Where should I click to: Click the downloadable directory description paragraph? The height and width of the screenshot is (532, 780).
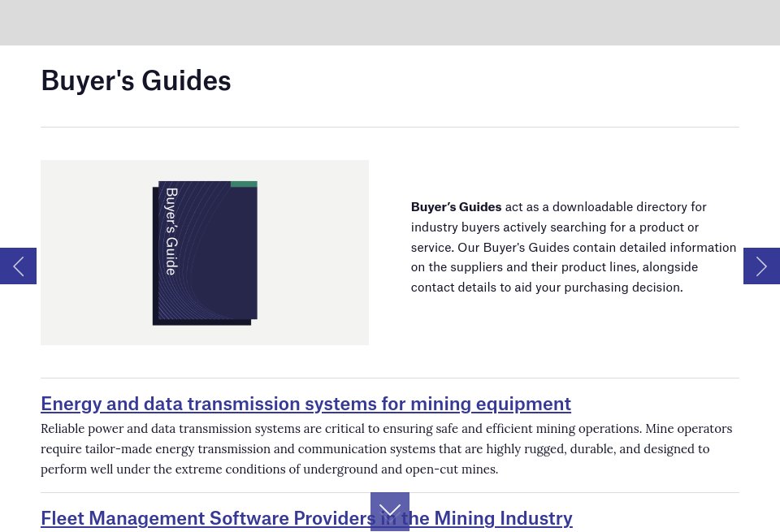click(573, 247)
